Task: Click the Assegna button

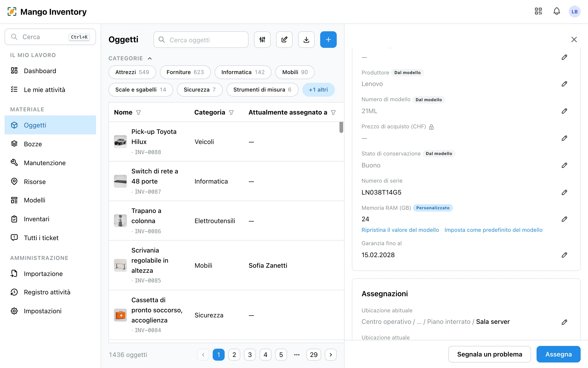Action: [x=558, y=354]
